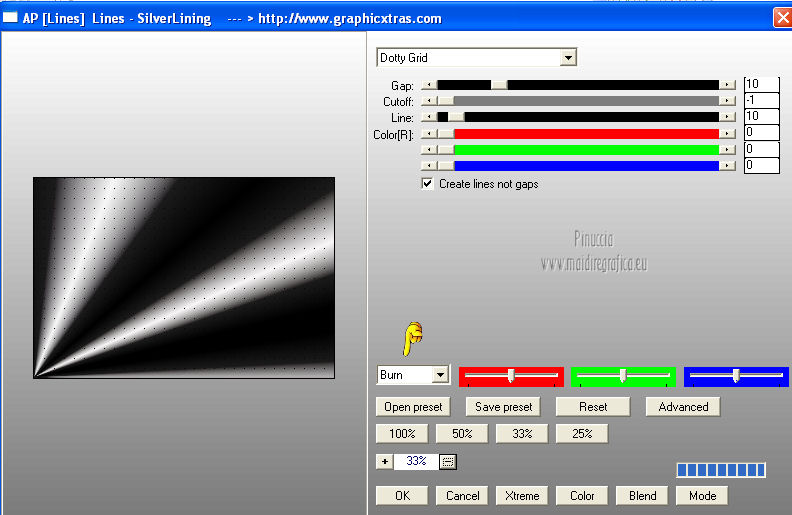The width and height of the screenshot is (792, 515).
Task: Adjust the red blend channel slider
Action: (x=511, y=376)
